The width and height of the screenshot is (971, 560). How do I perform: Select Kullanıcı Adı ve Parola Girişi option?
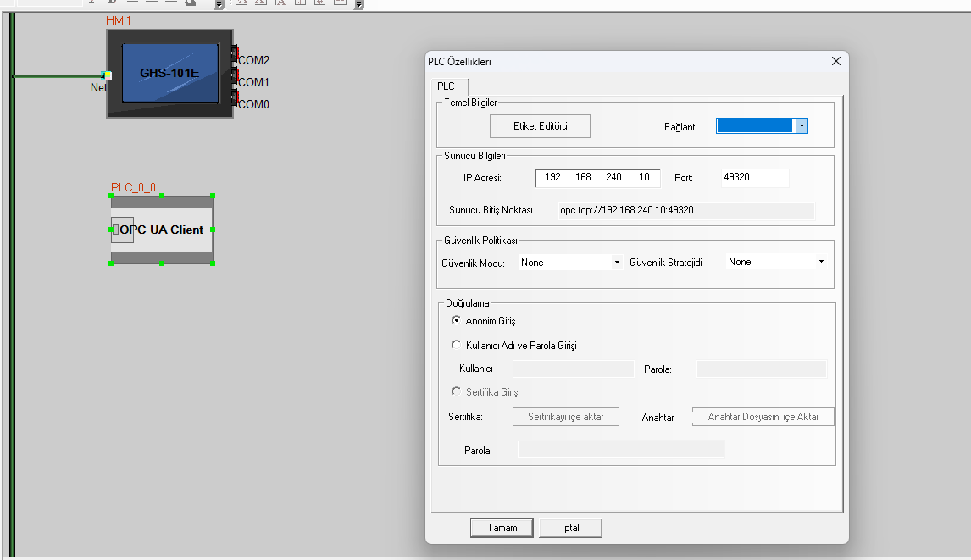(457, 345)
